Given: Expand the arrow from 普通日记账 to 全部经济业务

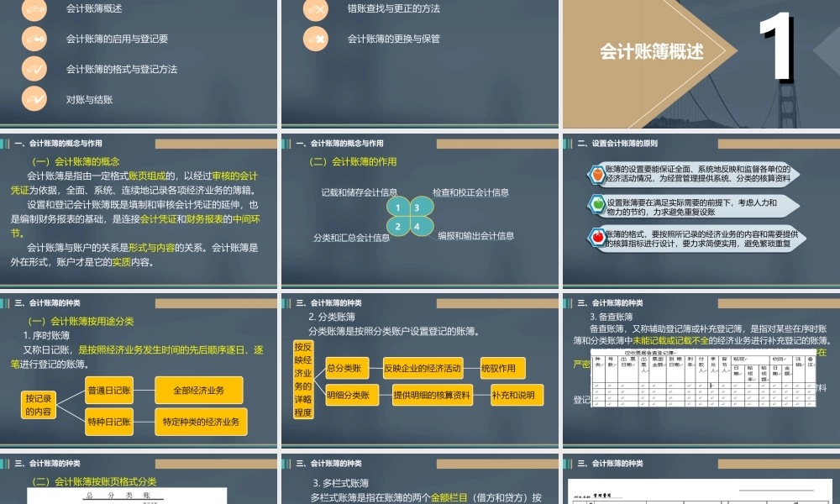Looking at the screenshot, I should click(x=141, y=390).
